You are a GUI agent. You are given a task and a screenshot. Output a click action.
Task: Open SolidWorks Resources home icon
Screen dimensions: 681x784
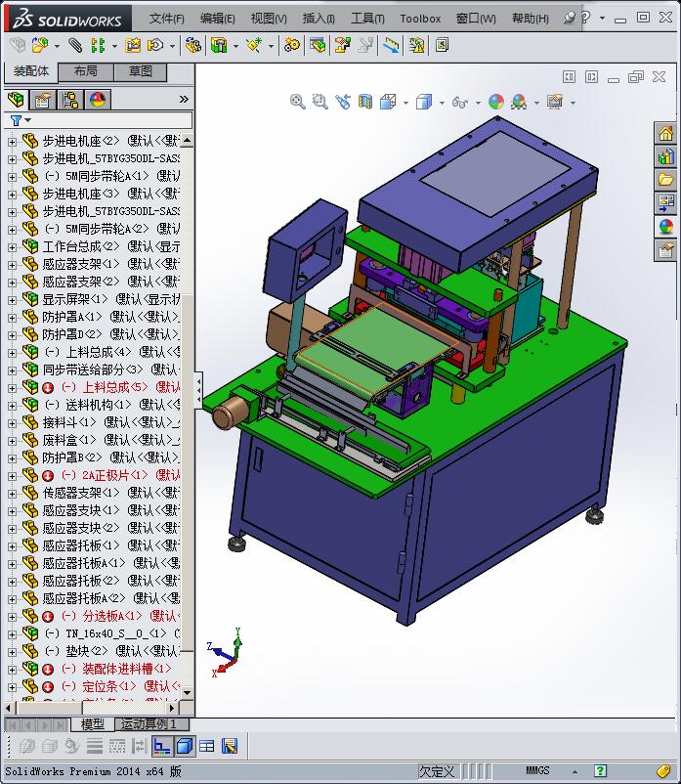coord(665,134)
